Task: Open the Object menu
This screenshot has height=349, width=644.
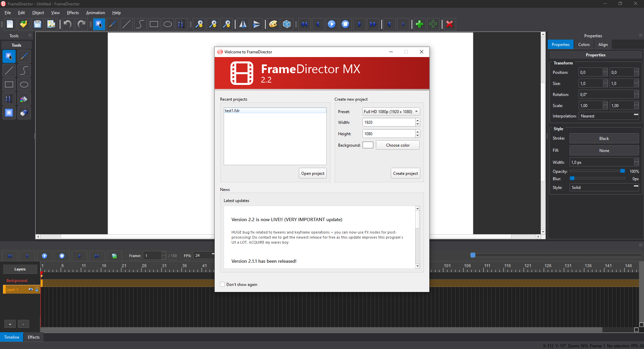Action: 38,13
